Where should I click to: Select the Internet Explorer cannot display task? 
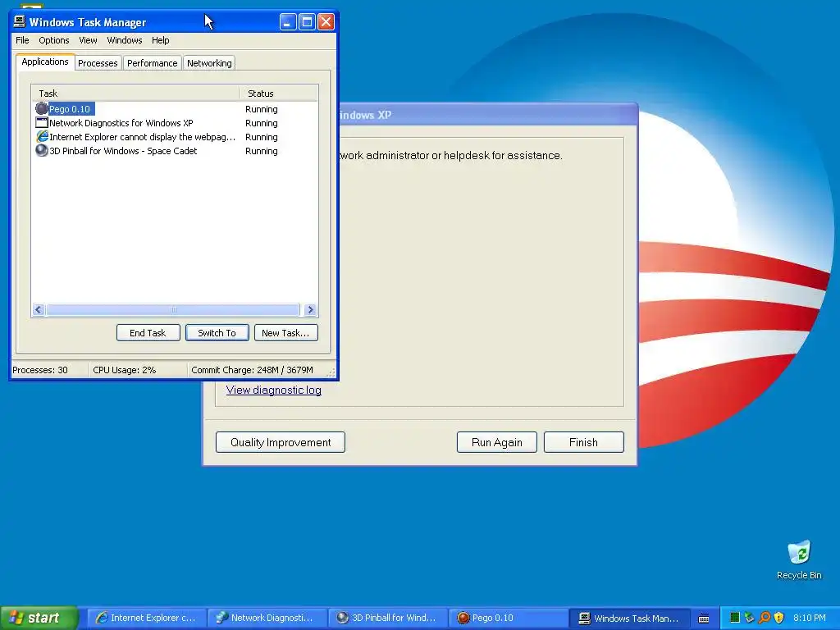click(175, 137)
